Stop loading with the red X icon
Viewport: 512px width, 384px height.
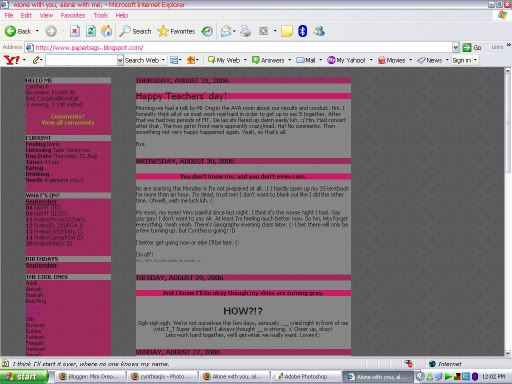point(75,31)
